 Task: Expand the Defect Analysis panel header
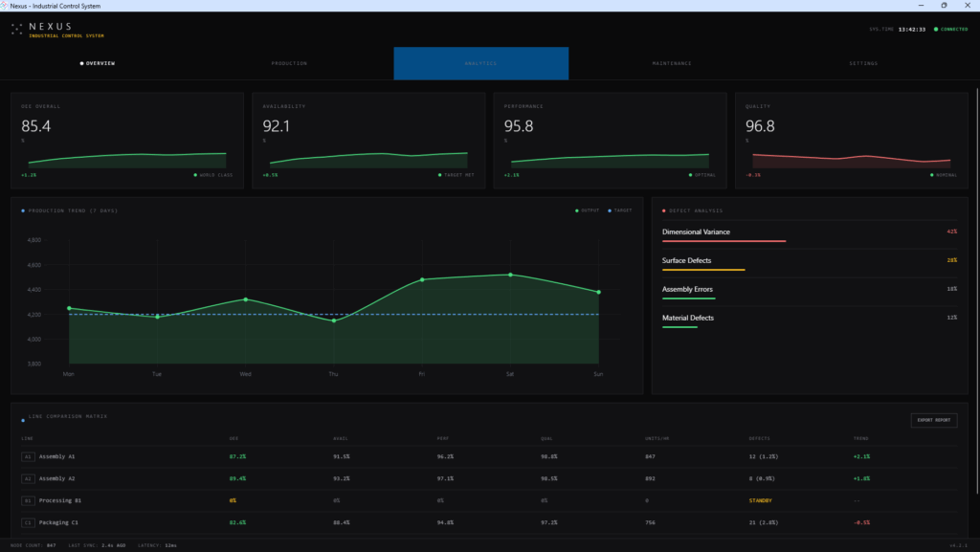[x=699, y=210]
